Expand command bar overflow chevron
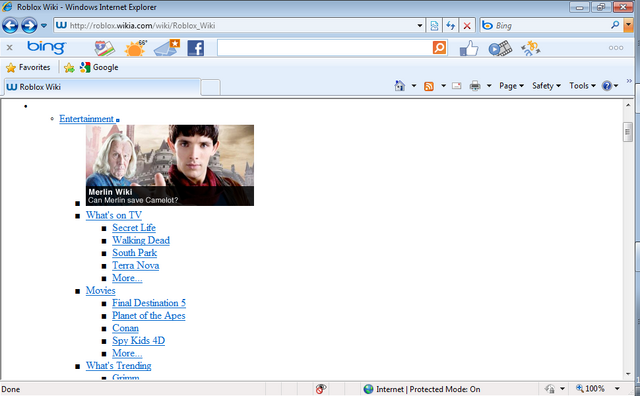Screen dimensions: 640x396 click(x=629, y=81)
